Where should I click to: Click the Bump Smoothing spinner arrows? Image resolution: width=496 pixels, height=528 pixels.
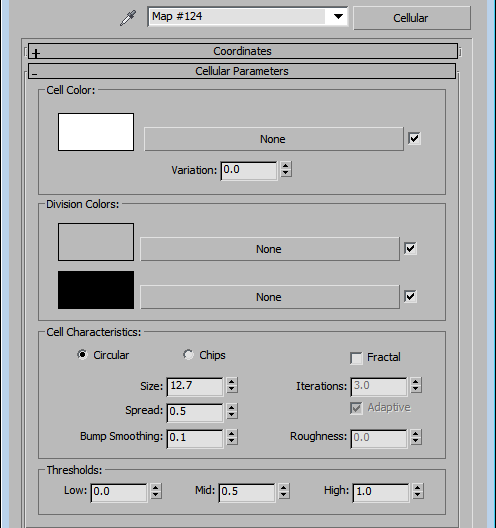(232, 437)
